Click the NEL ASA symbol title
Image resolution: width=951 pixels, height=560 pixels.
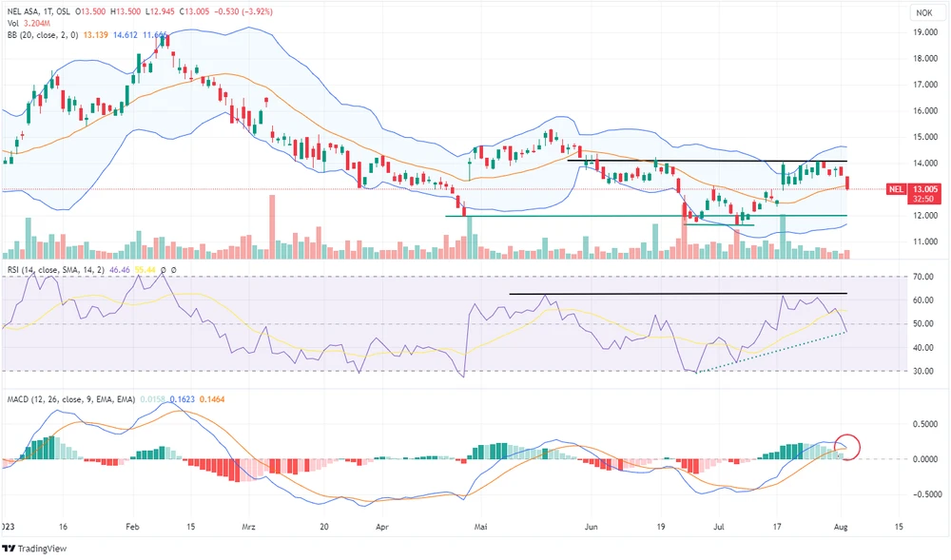(23, 13)
